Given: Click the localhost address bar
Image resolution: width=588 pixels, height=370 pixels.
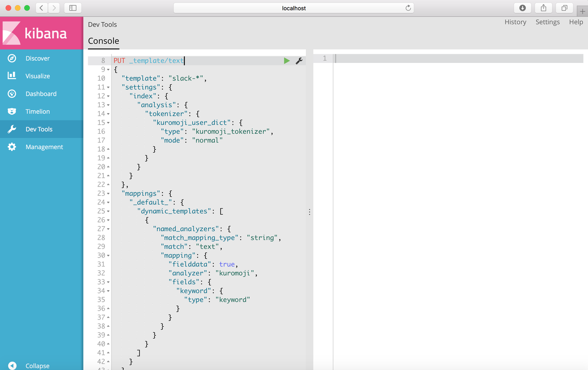Looking at the screenshot, I should (294, 8).
